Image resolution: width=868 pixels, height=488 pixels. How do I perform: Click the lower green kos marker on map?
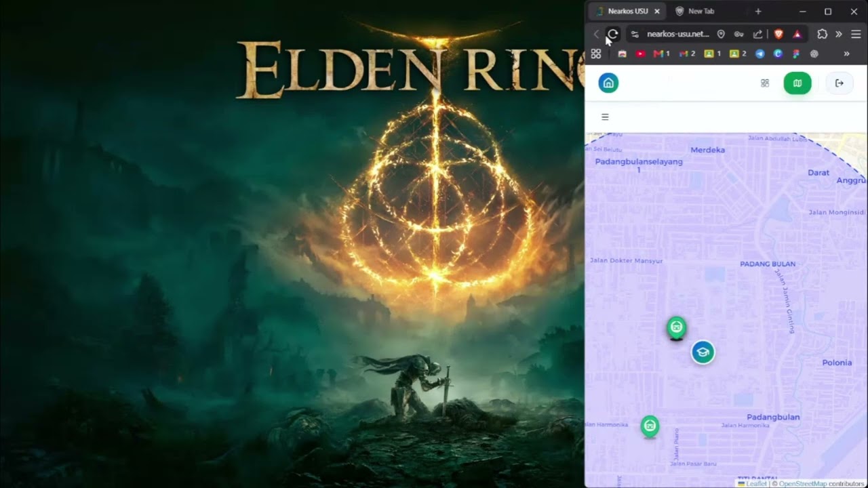coord(650,426)
